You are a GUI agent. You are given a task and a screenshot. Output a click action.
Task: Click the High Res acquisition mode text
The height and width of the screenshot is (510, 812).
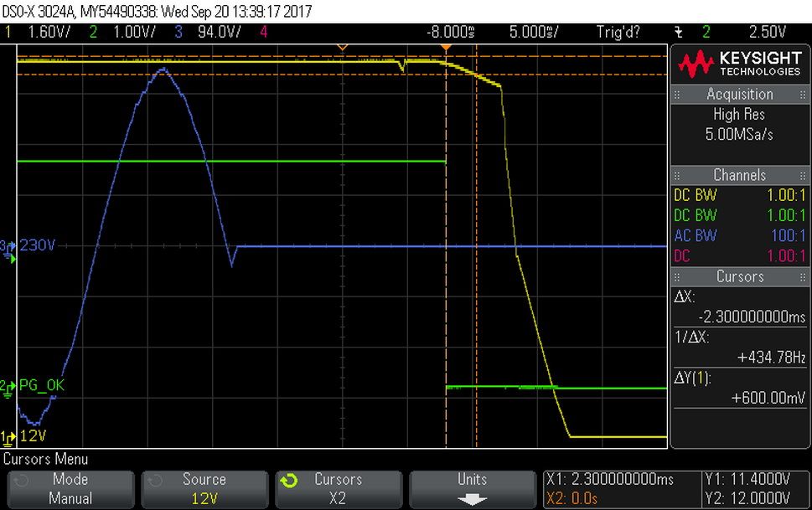point(739,115)
